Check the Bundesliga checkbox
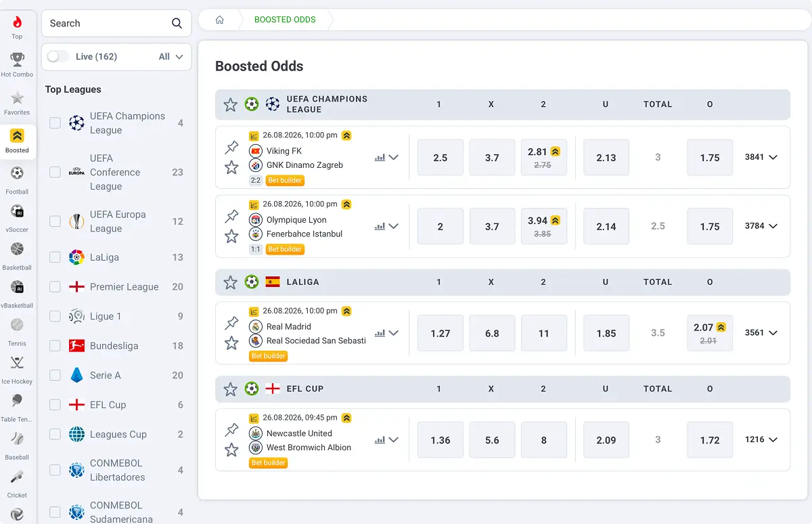 (55, 346)
